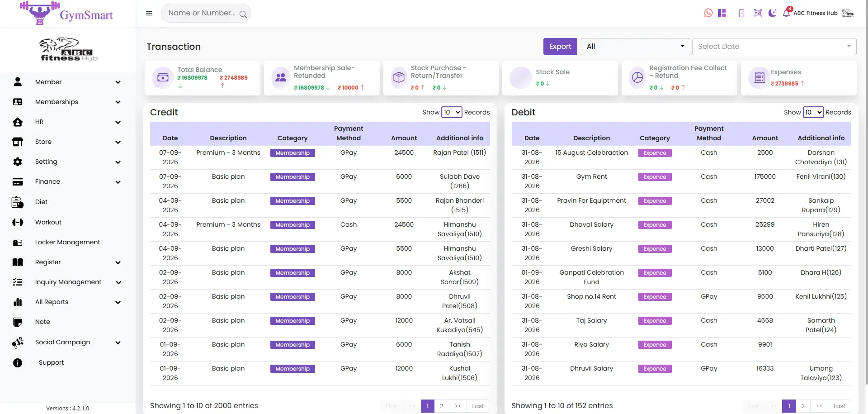Go to page 2 in Debit table
The image size is (868, 414).
point(803,406)
